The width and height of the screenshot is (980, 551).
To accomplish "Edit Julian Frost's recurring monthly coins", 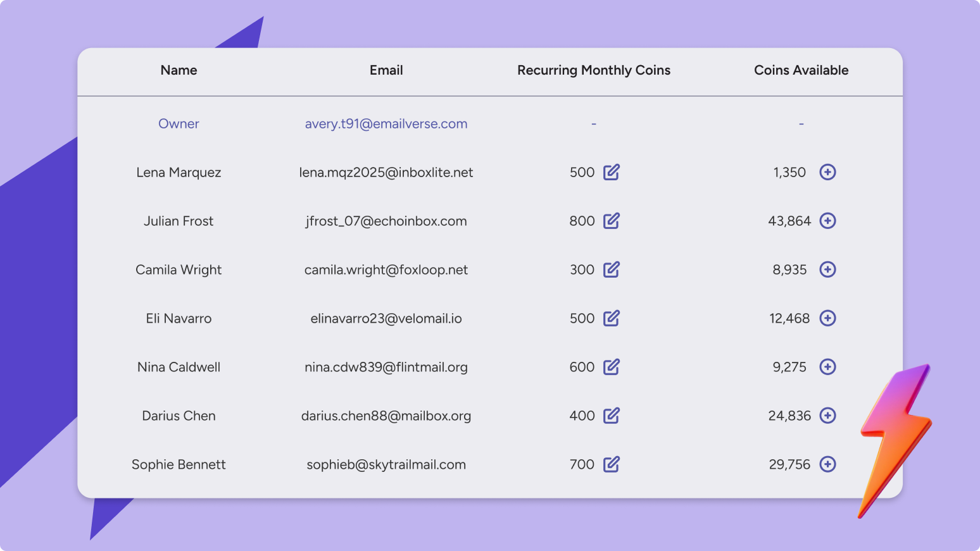I will (x=611, y=221).
